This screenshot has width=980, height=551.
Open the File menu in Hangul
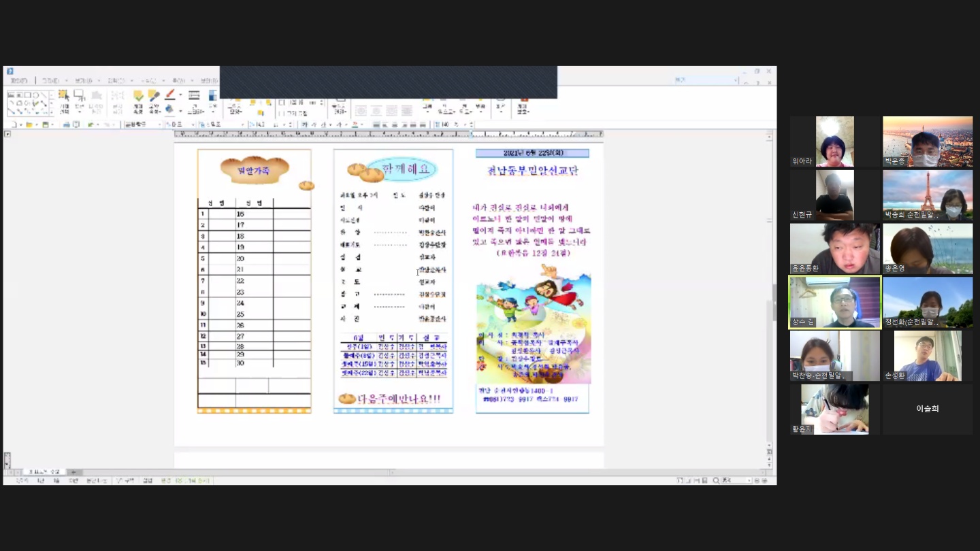18,80
